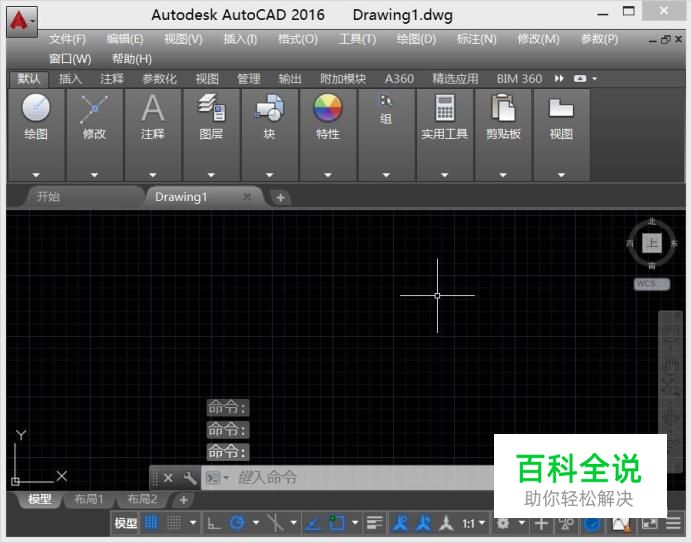Open the status bar customization menu icon
The height and width of the screenshot is (543, 692).
[x=673, y=524]
